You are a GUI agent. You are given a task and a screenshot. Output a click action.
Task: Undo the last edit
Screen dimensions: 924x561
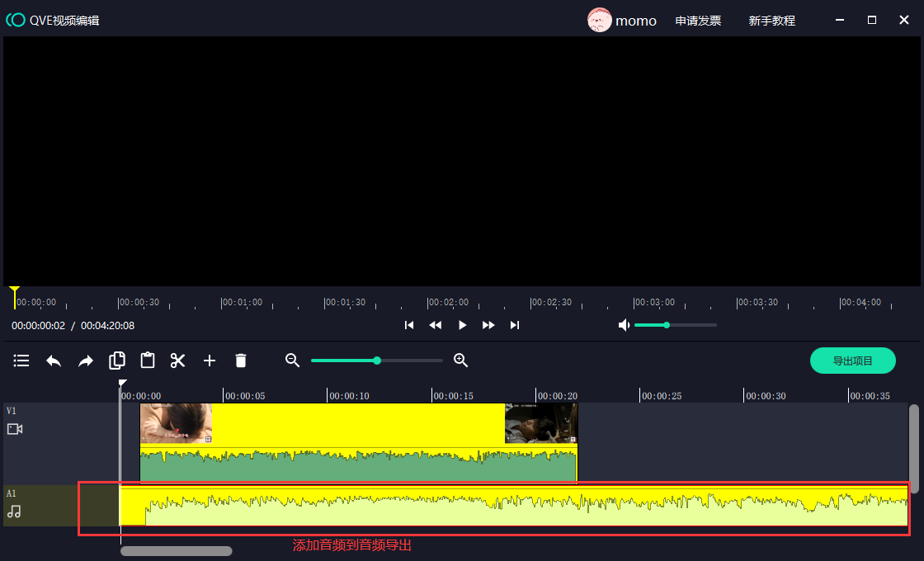(54, 361)
